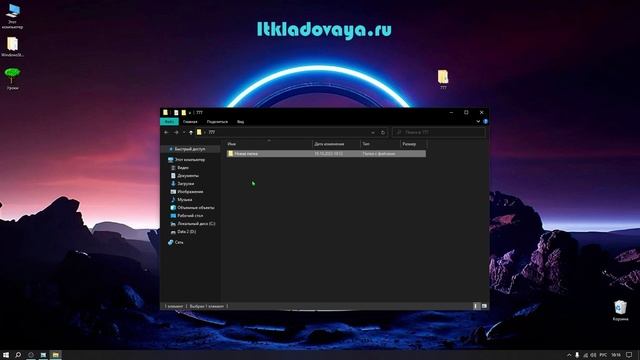The image size is (640, 360).
Task: Open the volume tray icon
Action: [593, 355]
